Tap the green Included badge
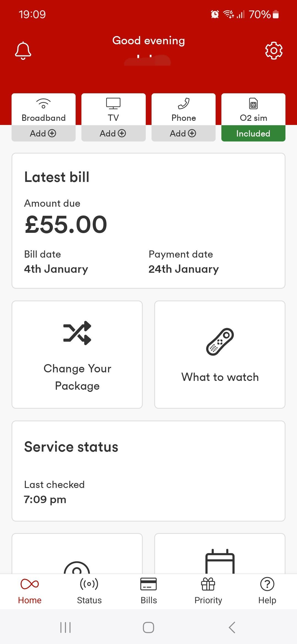Viewport: 297px width, 644px height. click(x=253, y=133)
